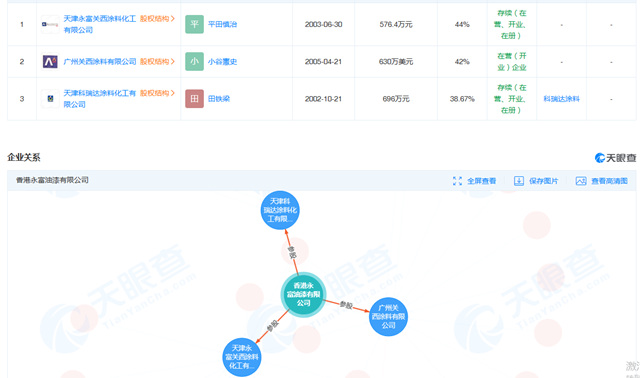Click date cell 2005-04-21

coord(323,62)
